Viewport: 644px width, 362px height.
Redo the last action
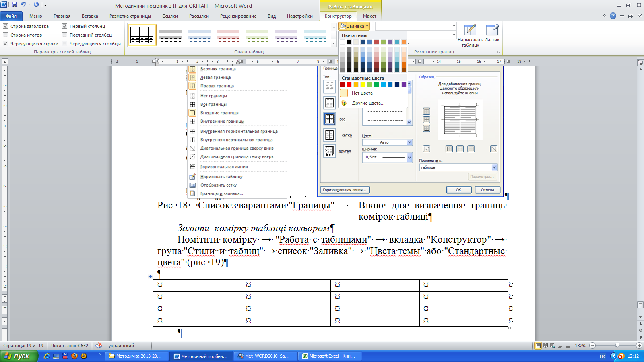coord(36,5)
